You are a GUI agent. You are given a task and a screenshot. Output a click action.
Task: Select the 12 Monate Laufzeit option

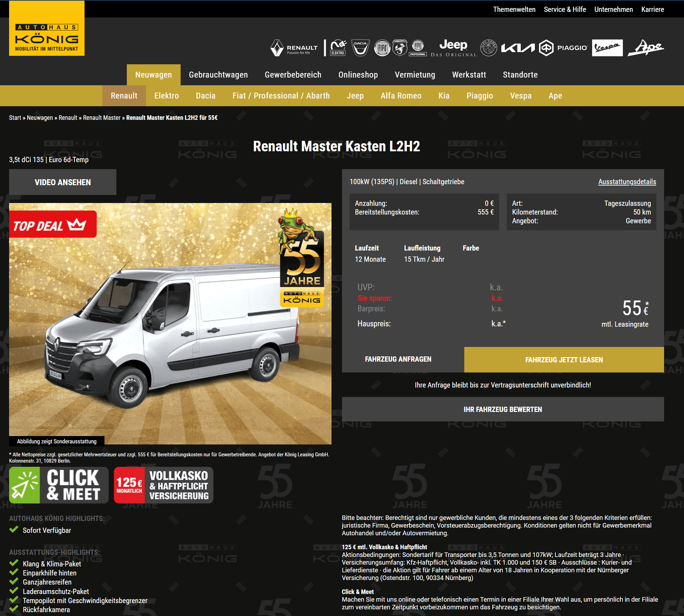(370, 259)
